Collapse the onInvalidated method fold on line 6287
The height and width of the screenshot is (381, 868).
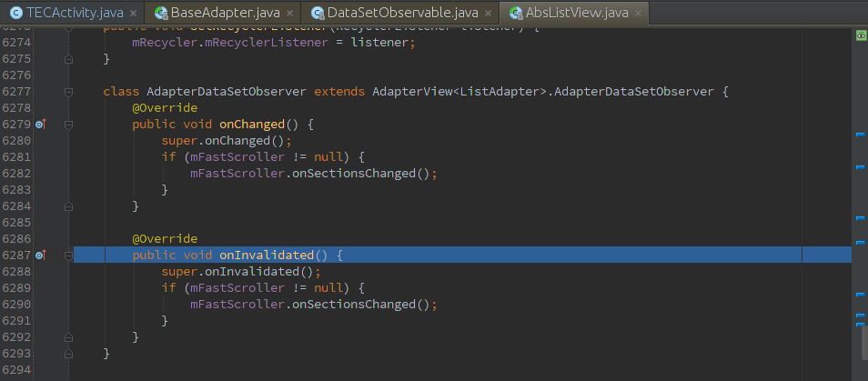tap(68, 256)
